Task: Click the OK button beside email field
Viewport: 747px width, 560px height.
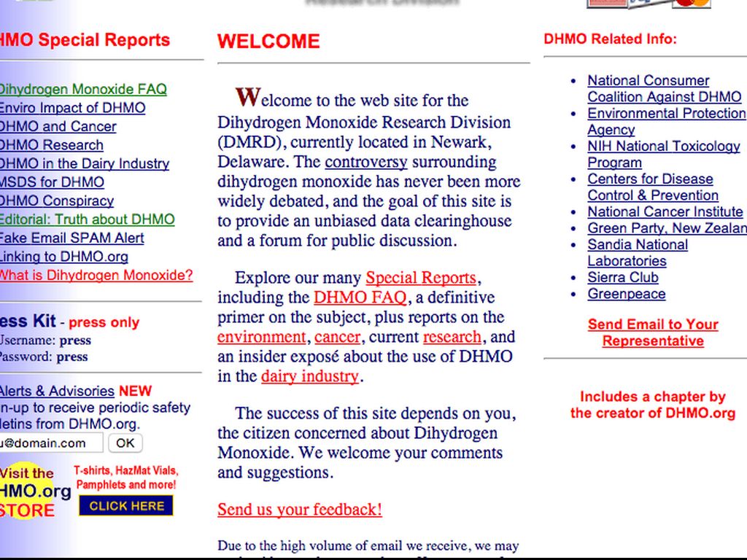Action: 125,443
